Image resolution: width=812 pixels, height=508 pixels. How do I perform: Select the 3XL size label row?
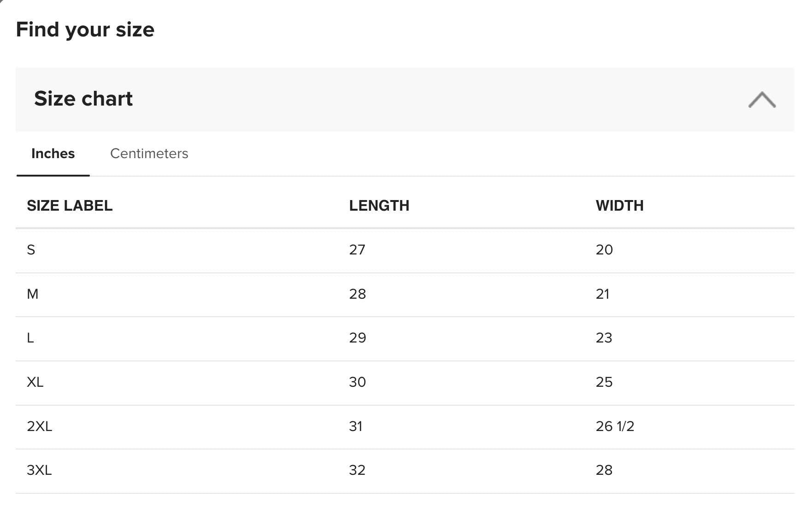tap(39, 470)
